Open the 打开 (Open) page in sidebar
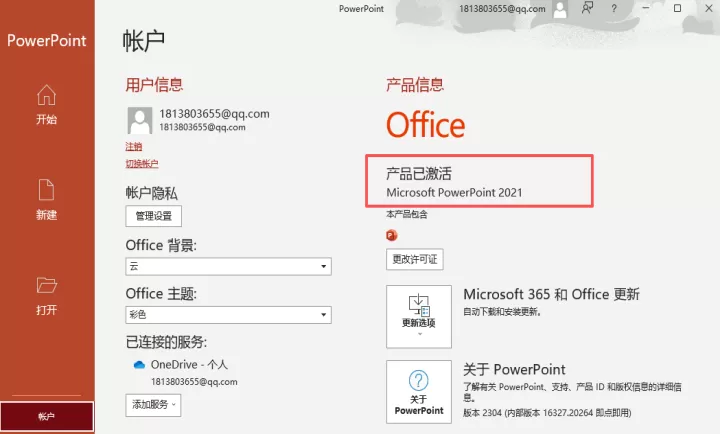This screenshot has width=720, height=434. (x=46, y=296)
